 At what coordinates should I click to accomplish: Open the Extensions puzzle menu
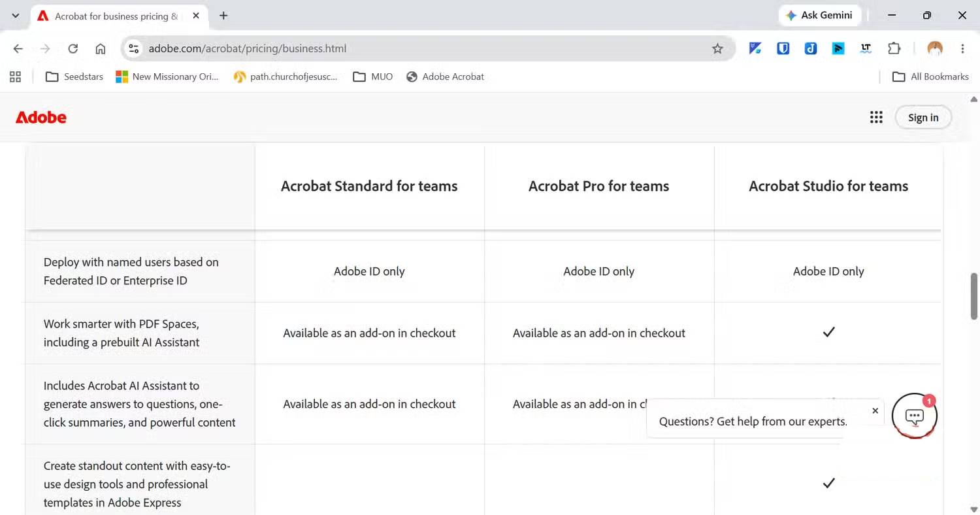(x=894, y=48)
